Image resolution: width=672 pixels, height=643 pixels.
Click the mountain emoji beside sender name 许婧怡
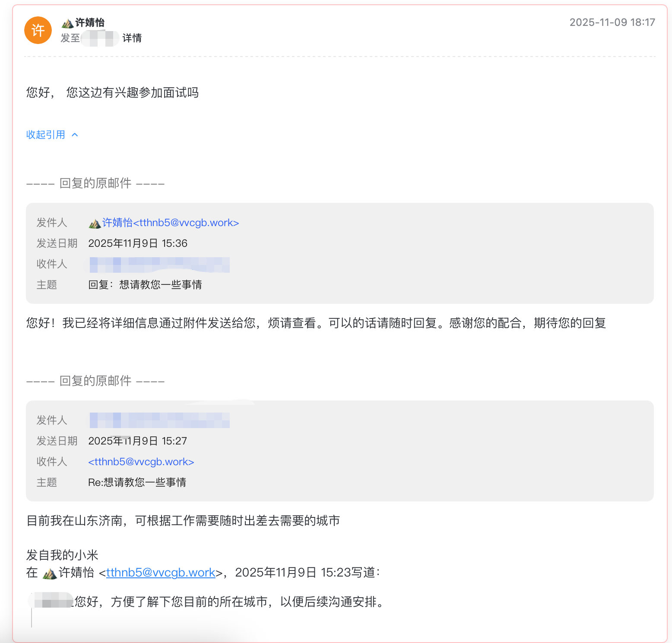pos(68,23)
